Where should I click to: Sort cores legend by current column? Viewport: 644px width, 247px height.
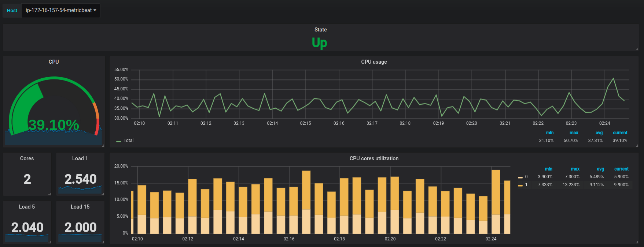point(621,169)
